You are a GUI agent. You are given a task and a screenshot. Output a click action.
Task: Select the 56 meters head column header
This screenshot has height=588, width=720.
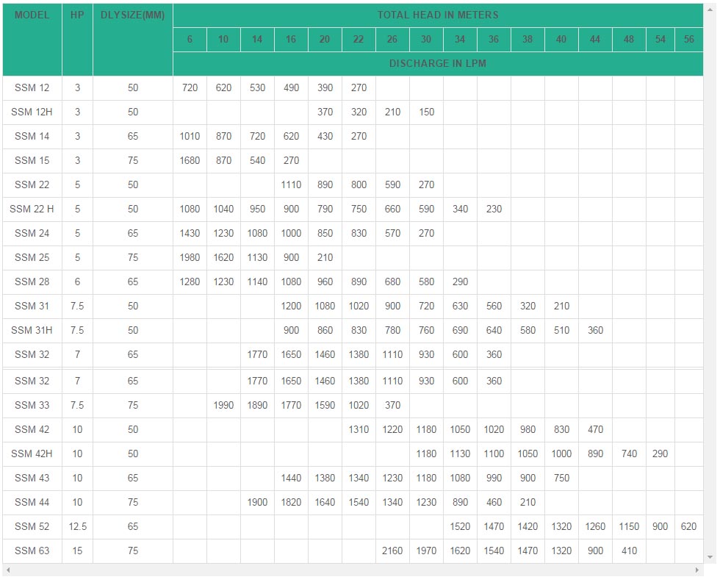point(688,39)
